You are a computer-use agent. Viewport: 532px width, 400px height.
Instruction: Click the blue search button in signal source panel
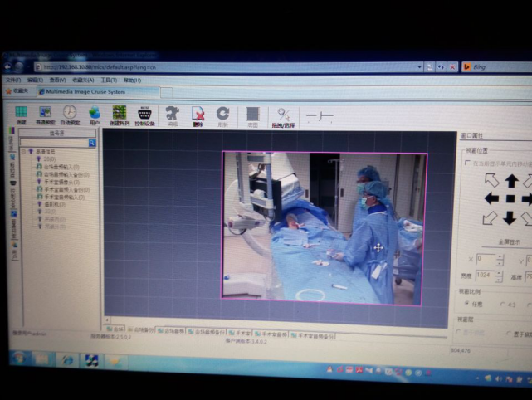(92, 143)
